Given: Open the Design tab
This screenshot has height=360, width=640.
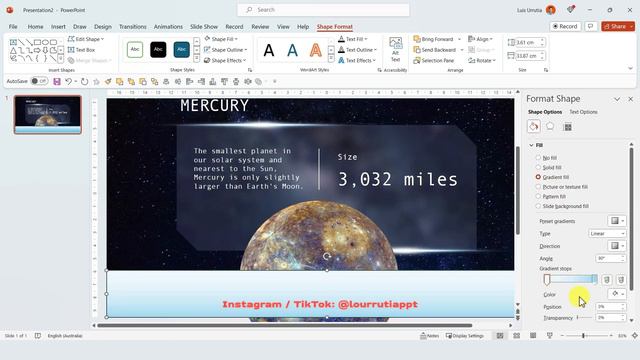Looking at the screenshot, I should pyautogui.click(x=102, y=27).
